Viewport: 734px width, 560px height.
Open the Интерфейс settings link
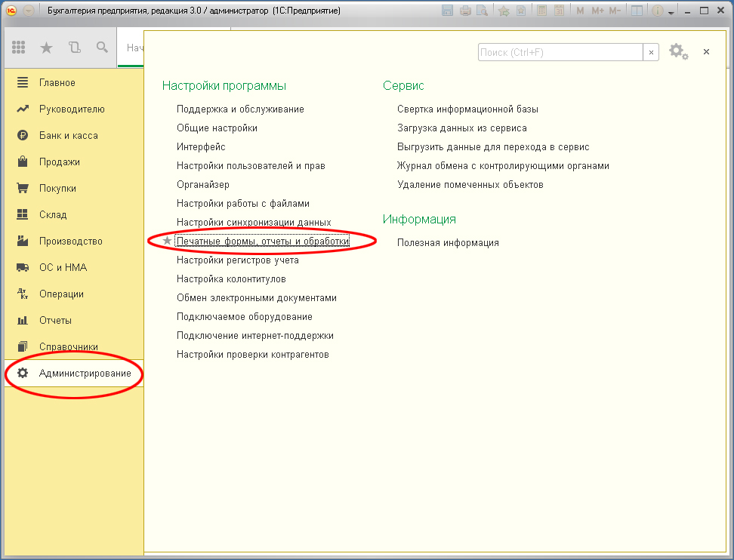201,147
